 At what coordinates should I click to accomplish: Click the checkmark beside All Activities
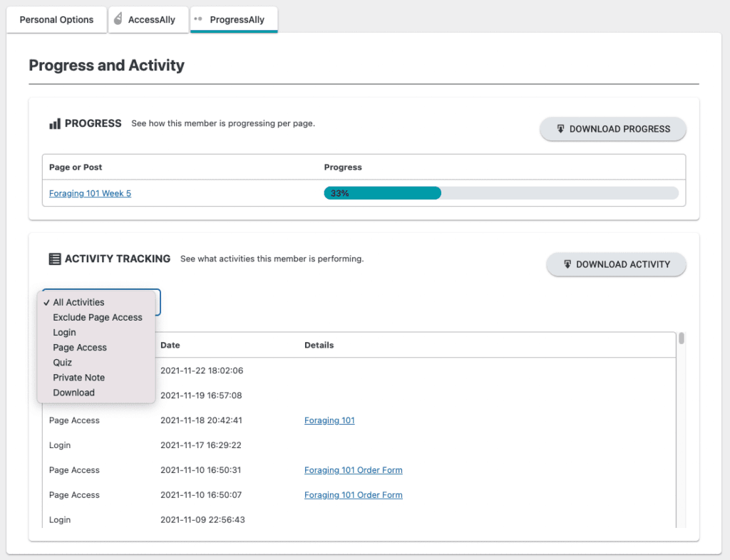[x=46, y=302]
